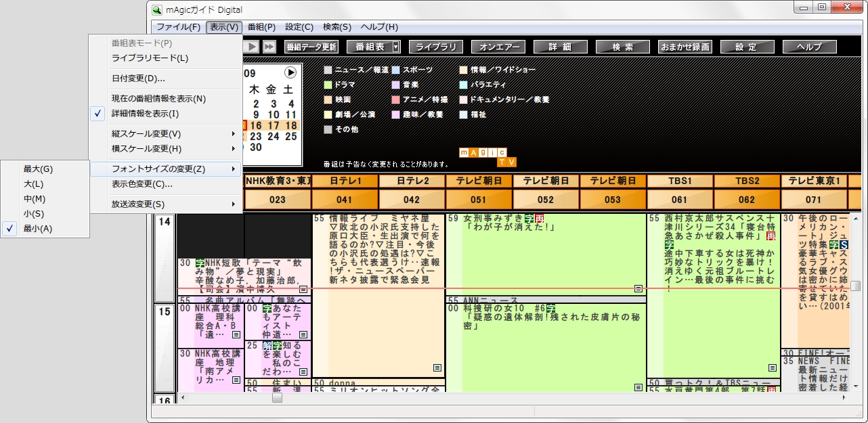Open 表示(V) menu
This screenshot has width=868, height=423.
pos(224,27)
